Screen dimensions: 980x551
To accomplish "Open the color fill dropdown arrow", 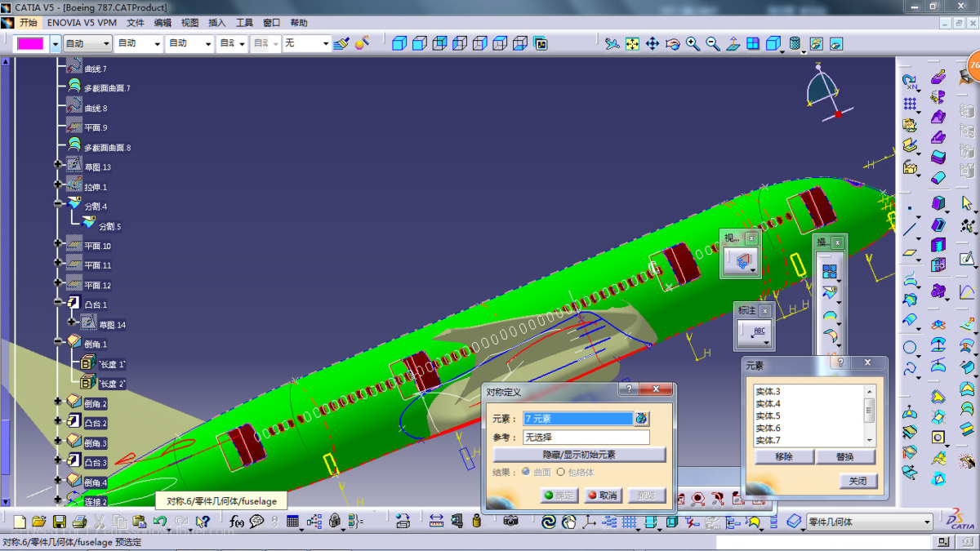I will [56, 43].
